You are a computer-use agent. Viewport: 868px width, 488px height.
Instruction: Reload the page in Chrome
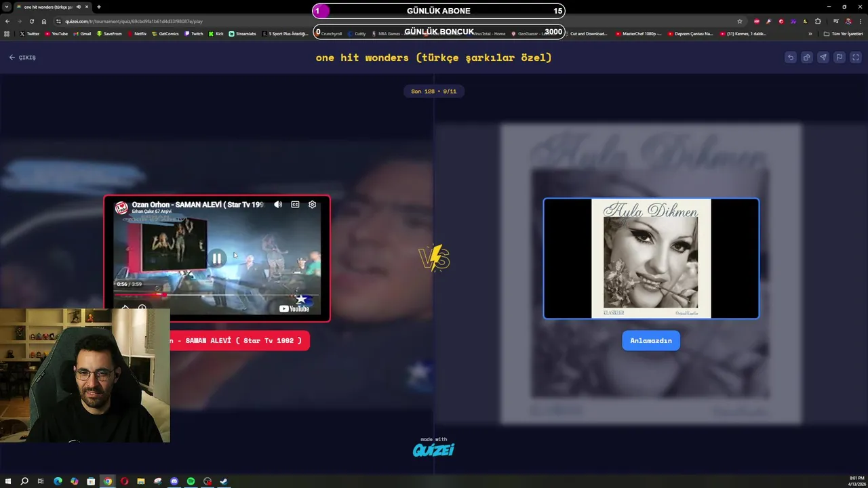(x=31, y=21)
